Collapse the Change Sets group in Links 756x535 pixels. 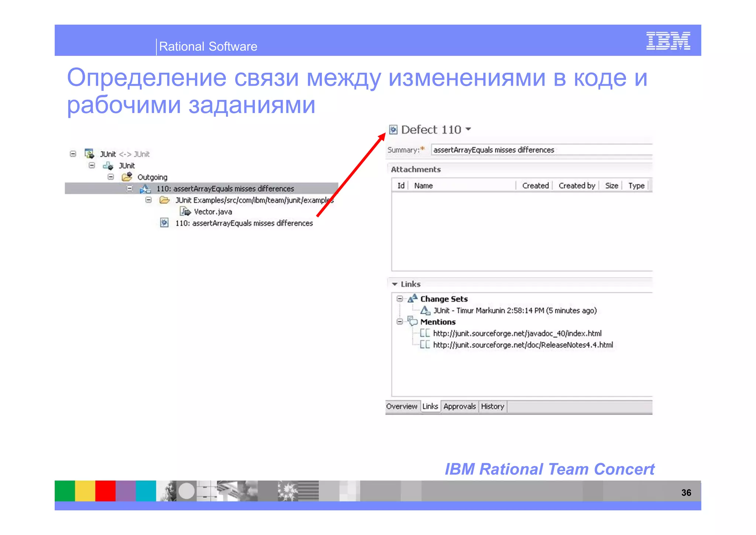pyautogui.click(x=400, y=299)
